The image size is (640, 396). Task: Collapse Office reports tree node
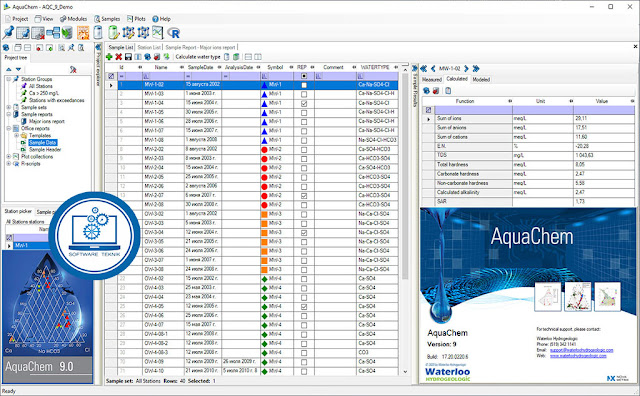coord(9,128)
